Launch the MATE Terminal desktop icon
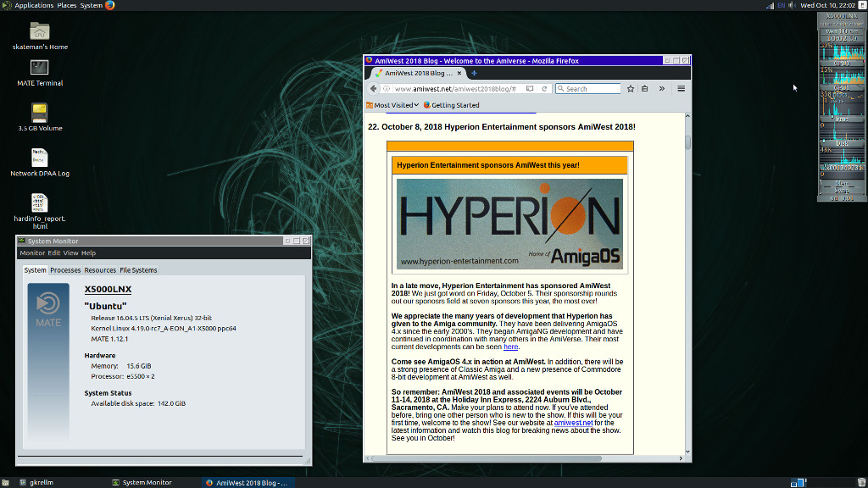 pyautogui.click(x=39, y=68)
